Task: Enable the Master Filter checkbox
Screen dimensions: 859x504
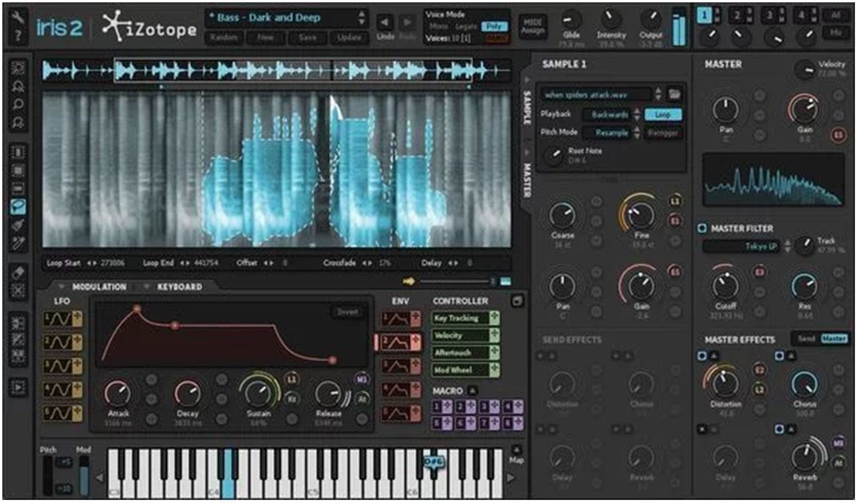Action: pyautogui.click(x=702, y=228)
